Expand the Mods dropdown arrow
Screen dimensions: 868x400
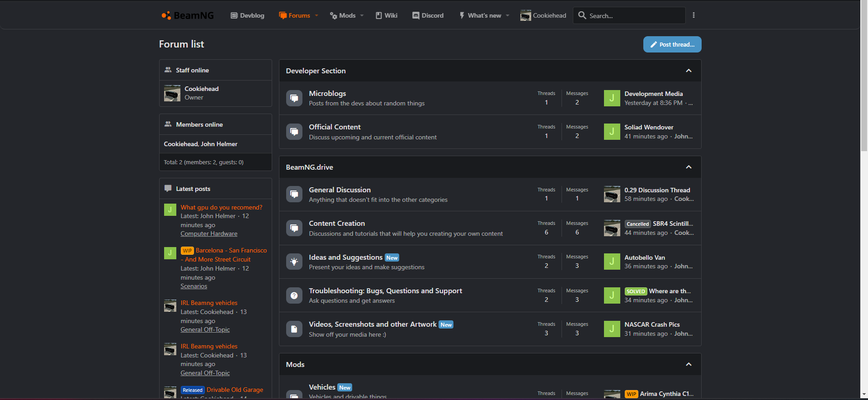point(362,15)
